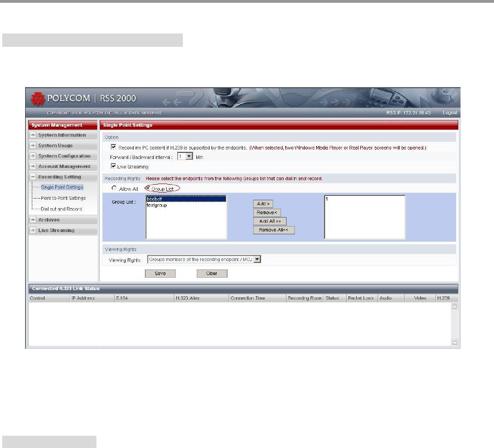Toggle the Live Streaming checkbox
The width and height of the screenshot is (494, 448).
tap(113, 166)
